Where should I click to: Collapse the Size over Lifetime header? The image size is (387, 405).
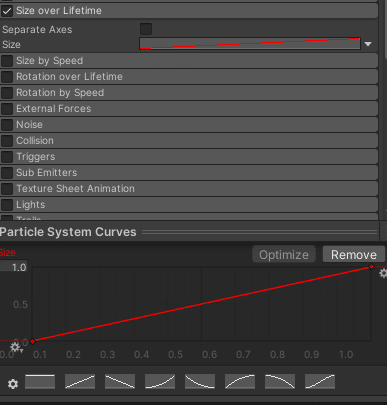189,11
